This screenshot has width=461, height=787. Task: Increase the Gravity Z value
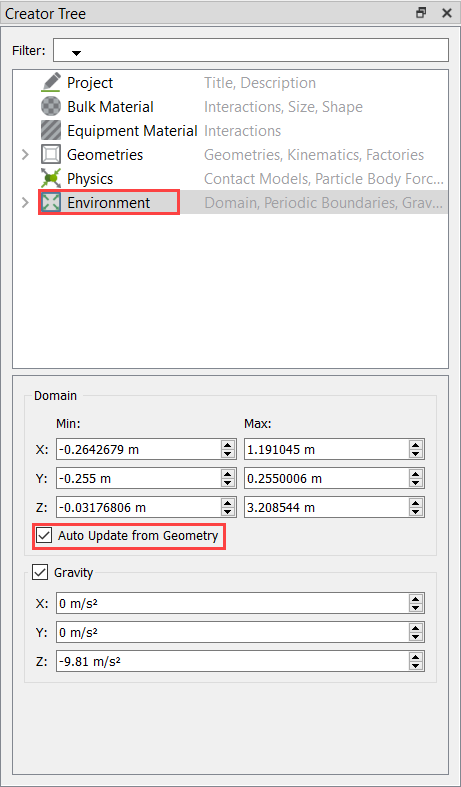pos(415,658)
